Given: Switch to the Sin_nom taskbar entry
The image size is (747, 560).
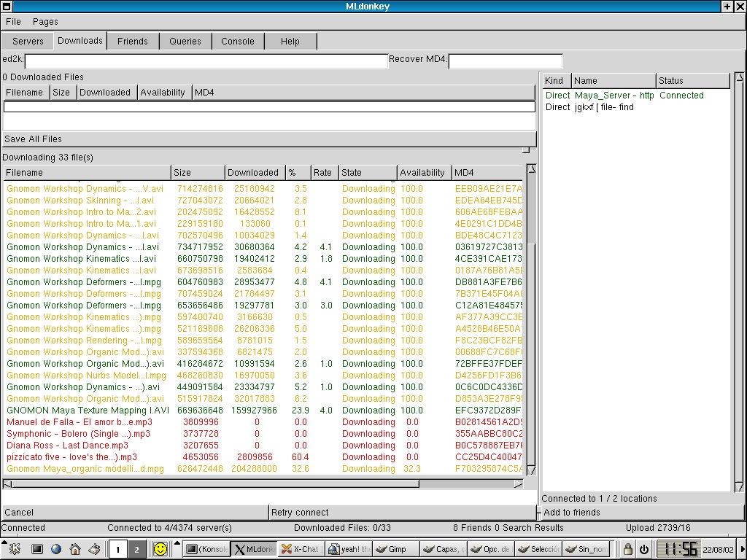Looking at the screenshot, I should pyautogui.click(x=586, y=549).
